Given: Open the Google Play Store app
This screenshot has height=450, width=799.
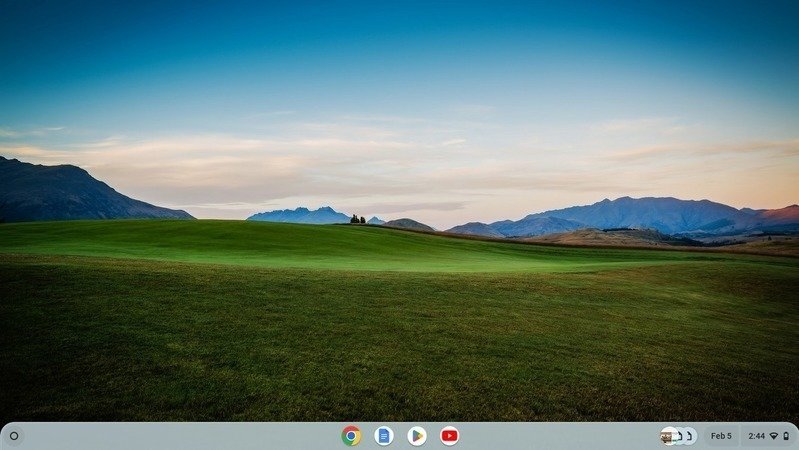Looking at the screenshot, I should (417, 436).
